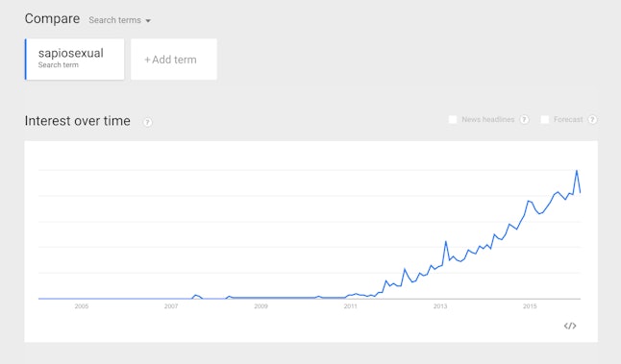The width and height of the screenshot is (621, 364).
Task: Click the Compare heading text
Action: (52, 19)
